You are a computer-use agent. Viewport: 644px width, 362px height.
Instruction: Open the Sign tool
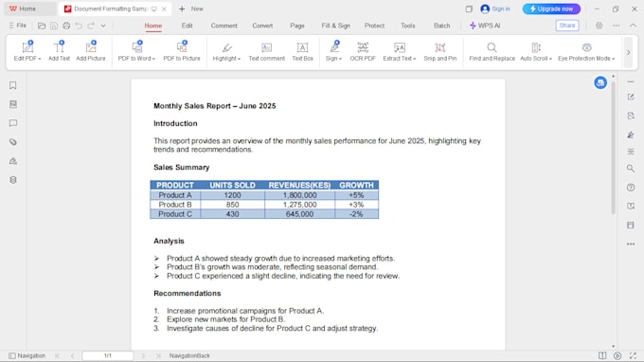click(333, 51)
